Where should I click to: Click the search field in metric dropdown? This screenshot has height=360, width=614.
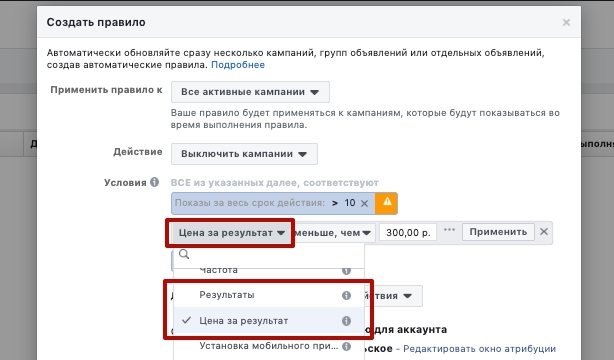click(x=269, y=254)
